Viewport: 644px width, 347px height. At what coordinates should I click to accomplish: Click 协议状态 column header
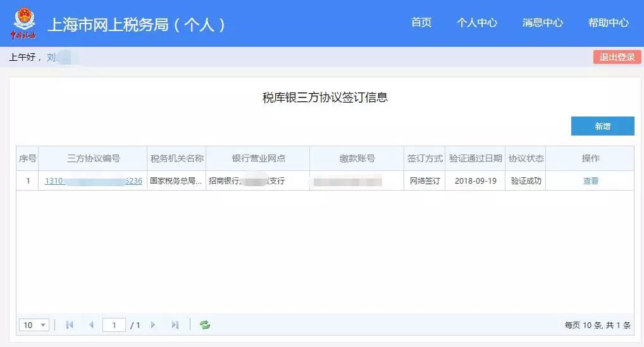click(x=526, y=158)
